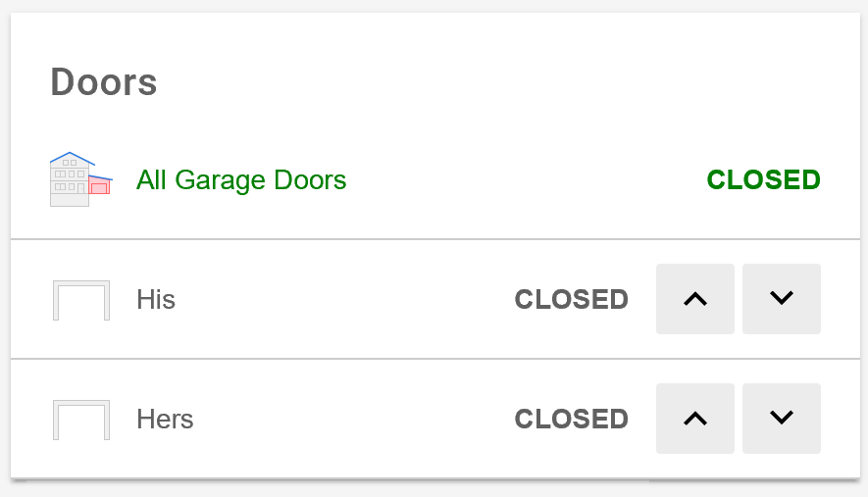Select the His door name label
This screenshot has height=497, width=868.
coord(156,300)
